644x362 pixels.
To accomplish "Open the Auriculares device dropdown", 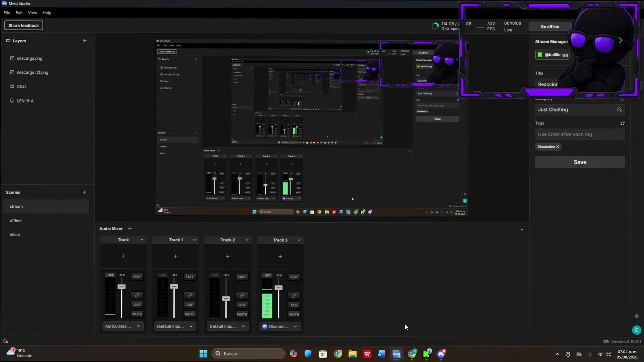I will click(x=123, y=326).
